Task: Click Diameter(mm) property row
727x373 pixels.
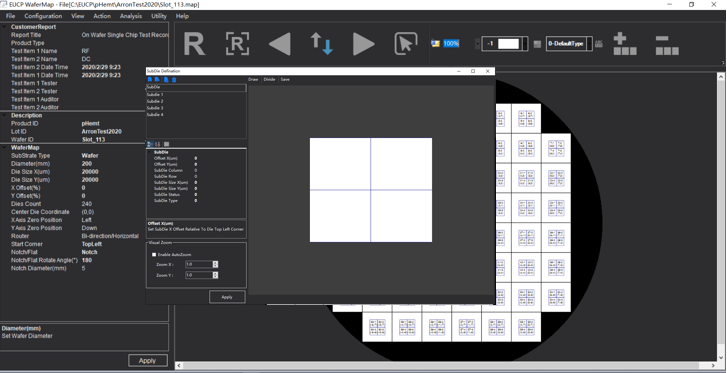Action: 84,164
